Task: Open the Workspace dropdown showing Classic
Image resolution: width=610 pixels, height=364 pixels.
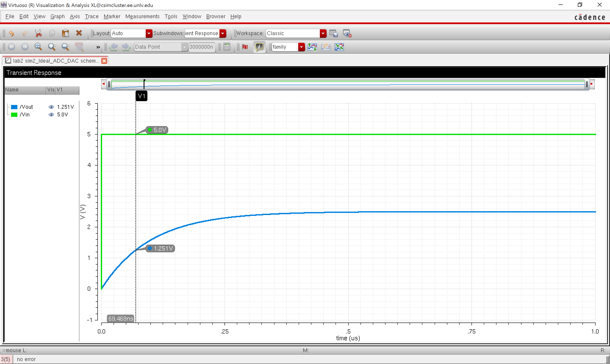Action: pyautogui.click(x=323, y=33)
